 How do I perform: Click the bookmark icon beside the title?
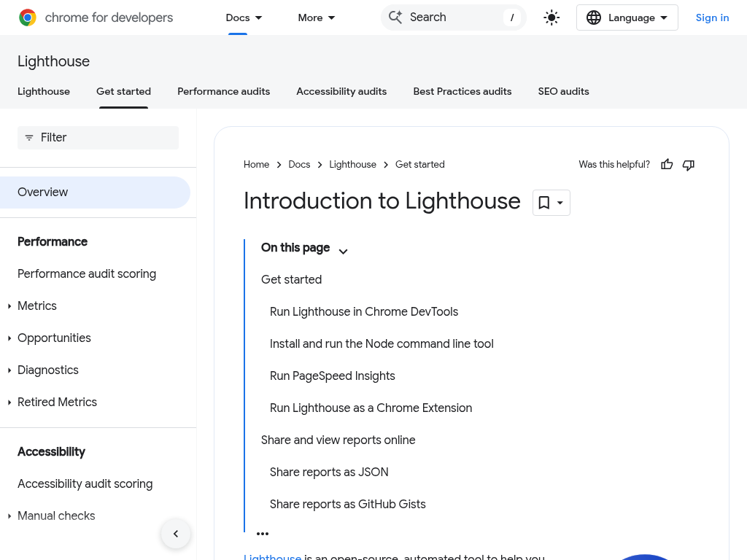543,203
